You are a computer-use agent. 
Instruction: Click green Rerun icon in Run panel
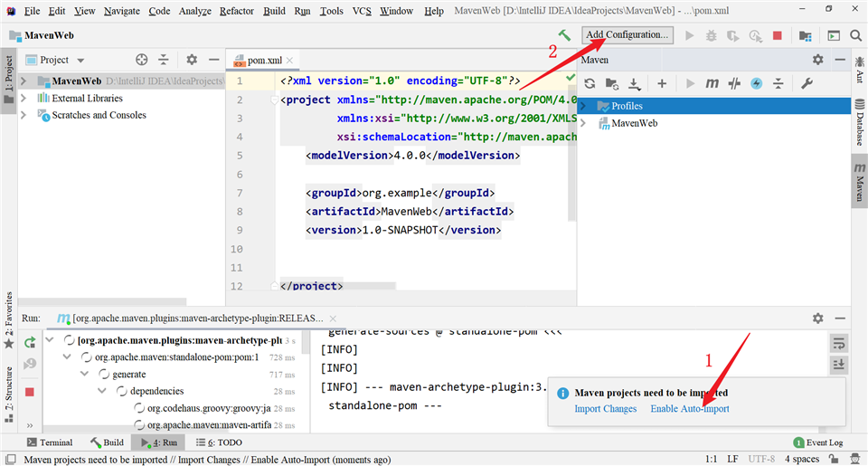(30, 343)
